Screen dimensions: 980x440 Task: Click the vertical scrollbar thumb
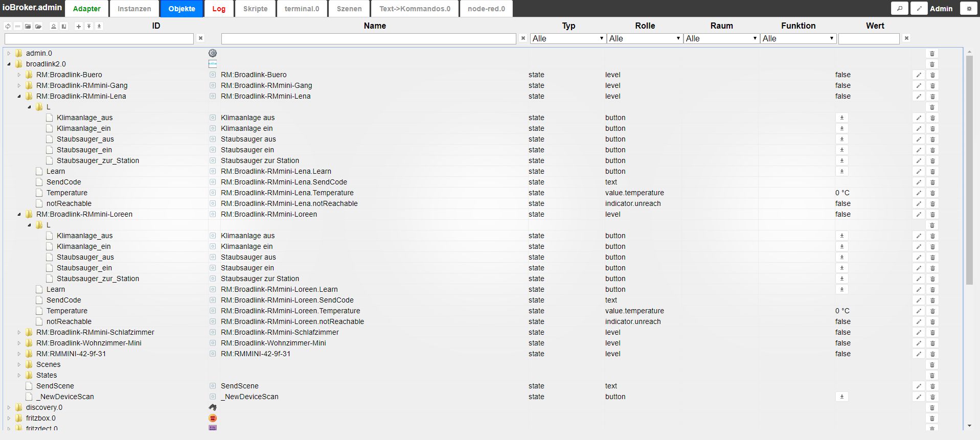969,170
